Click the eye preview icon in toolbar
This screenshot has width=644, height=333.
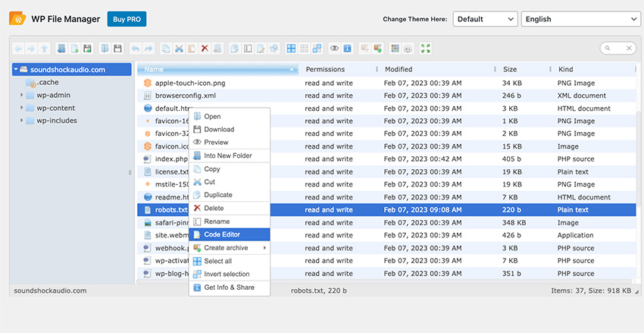click(x=334, y=49)
